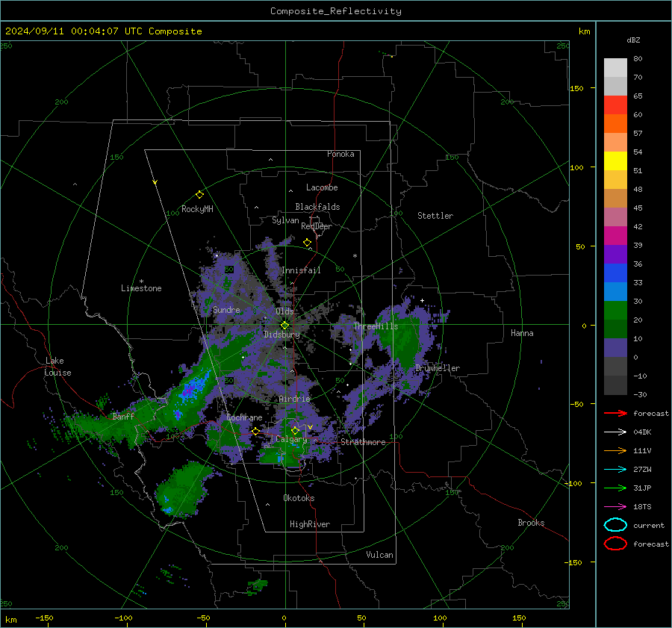The height and width of the screenshot is (628, 672).
Task: Click the Brooks city label
Action: [x=531, y=523]
